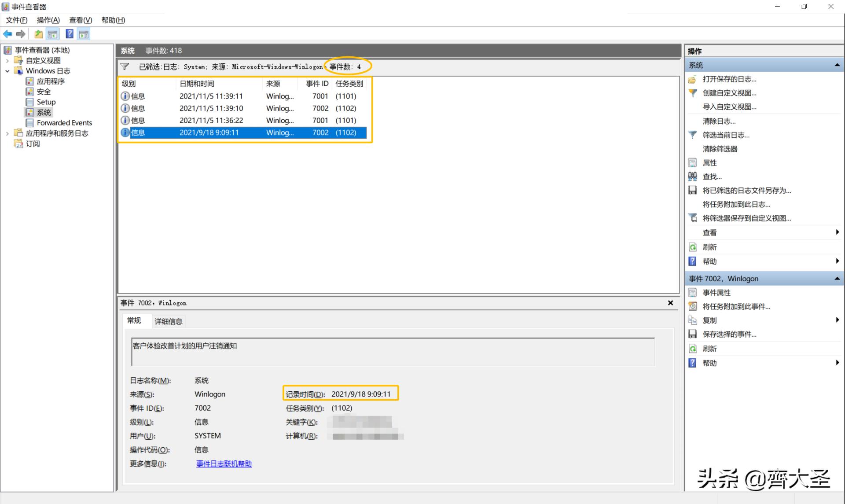The height and width of the screenshot is (504, 845).
Task: Open the 事件日志联机帮助 link
Action: (224, 464)
